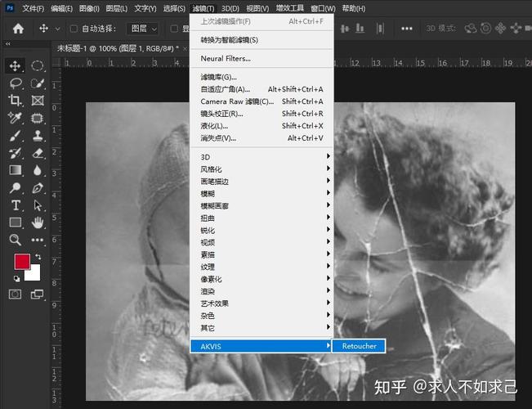This screenshot has width=532, height=409.
Task: Open more options dots in options bar
Action: tap(406, 29)
